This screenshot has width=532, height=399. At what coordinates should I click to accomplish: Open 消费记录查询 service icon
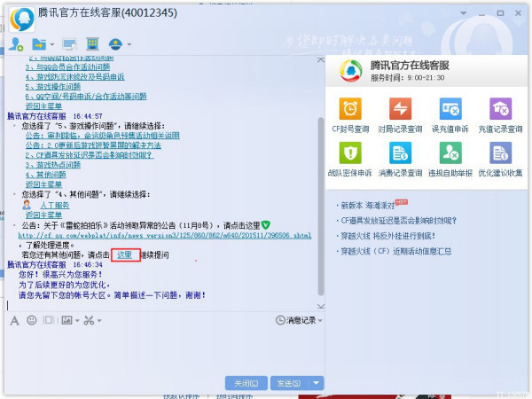[400, 153]
